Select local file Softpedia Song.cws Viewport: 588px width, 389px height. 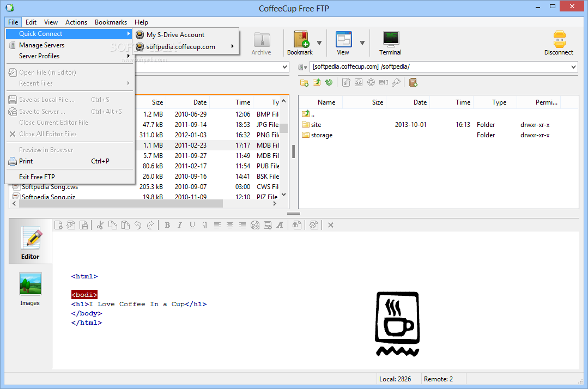[x=50, y=187]
